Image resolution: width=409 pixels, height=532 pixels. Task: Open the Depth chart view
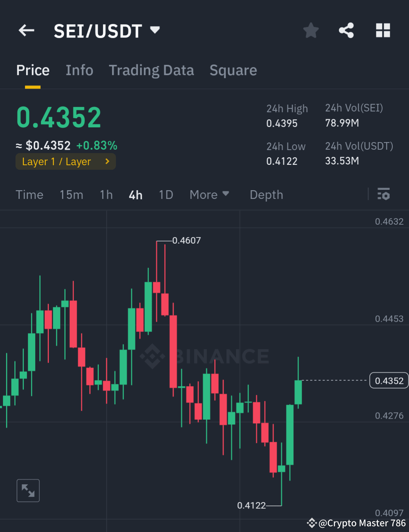[266, 194]
